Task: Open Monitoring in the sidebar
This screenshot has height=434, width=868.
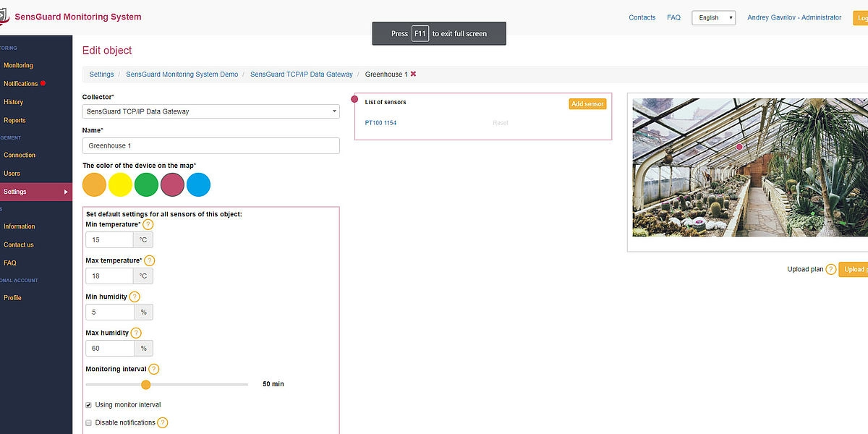Action: [18, 65]
